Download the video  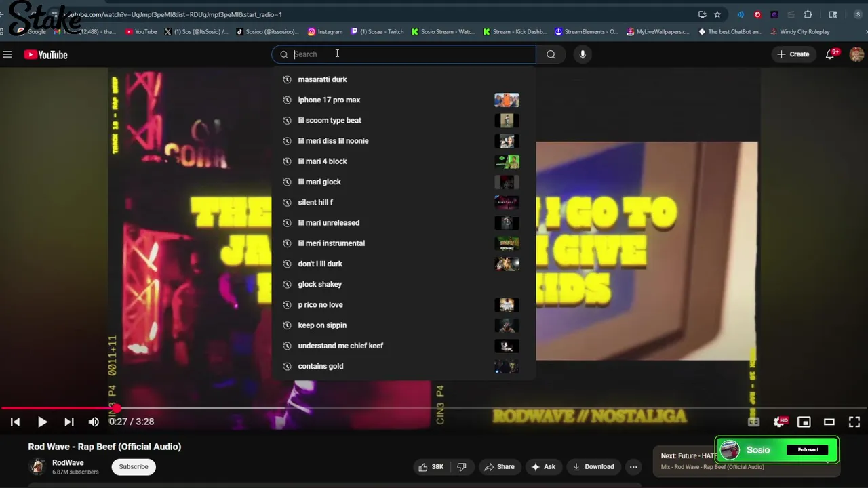[593, 466]
